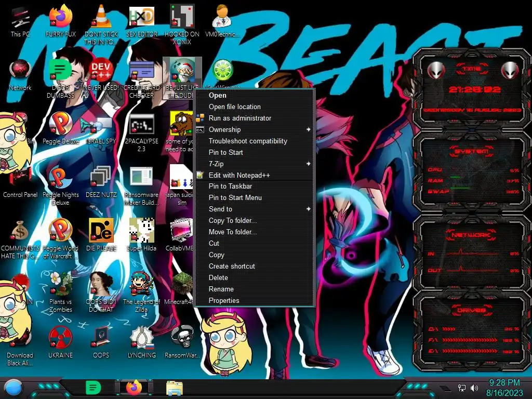Select the Peggle Deluxe icon

click(60, 128)
